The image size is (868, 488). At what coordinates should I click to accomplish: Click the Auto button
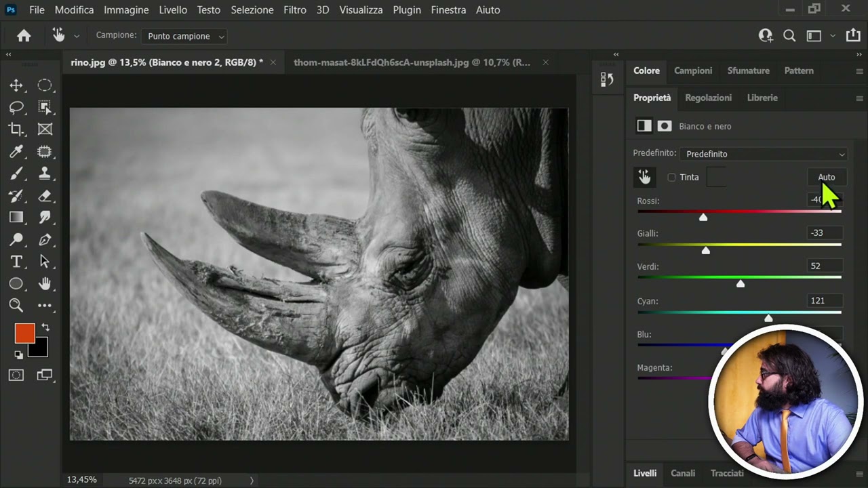pyautogui.click(x=826, y=178)
